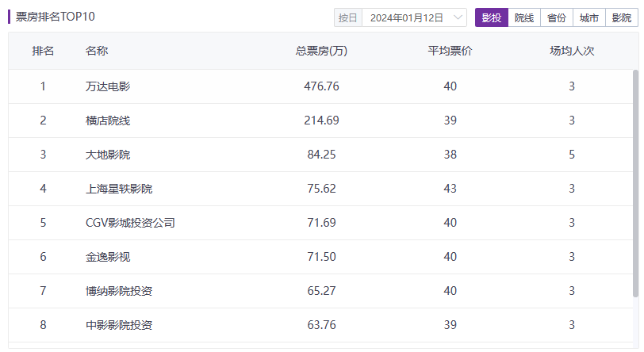Open the 万达电影 entry
The image size is (644, 352).
coord(108,86)
